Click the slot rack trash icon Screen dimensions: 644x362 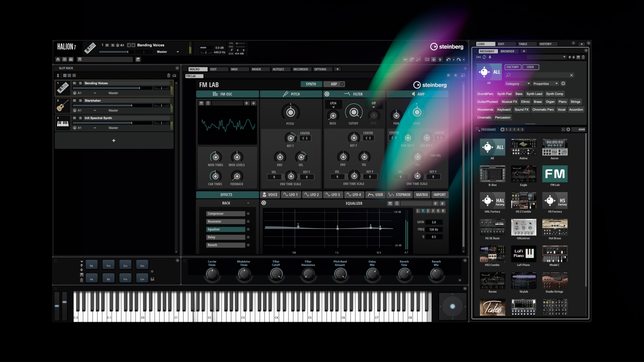(168, 76)
